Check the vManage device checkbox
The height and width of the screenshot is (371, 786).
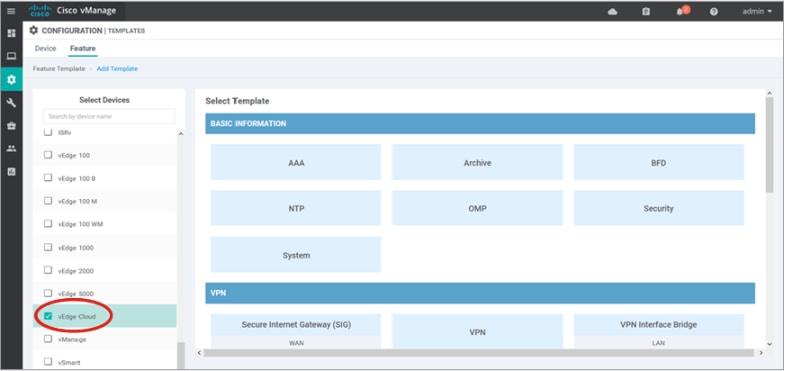(x=48, y=339)
